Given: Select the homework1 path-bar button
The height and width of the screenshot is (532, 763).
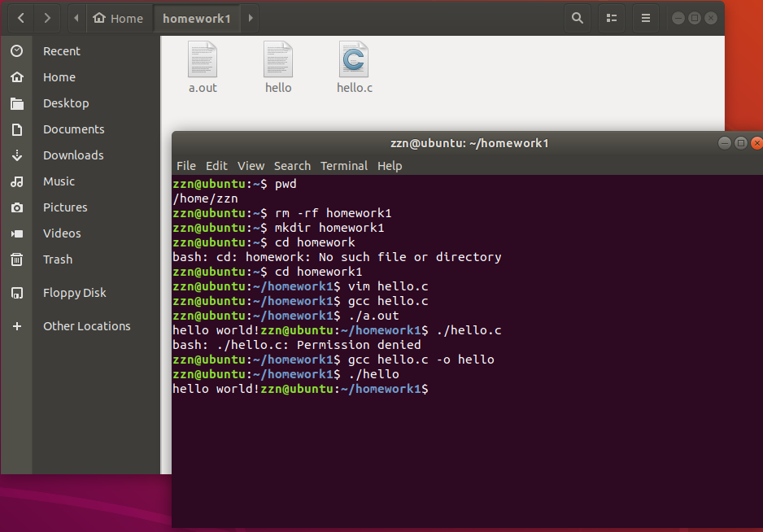Looking at the screenshot, I should [x=197, y=18].
